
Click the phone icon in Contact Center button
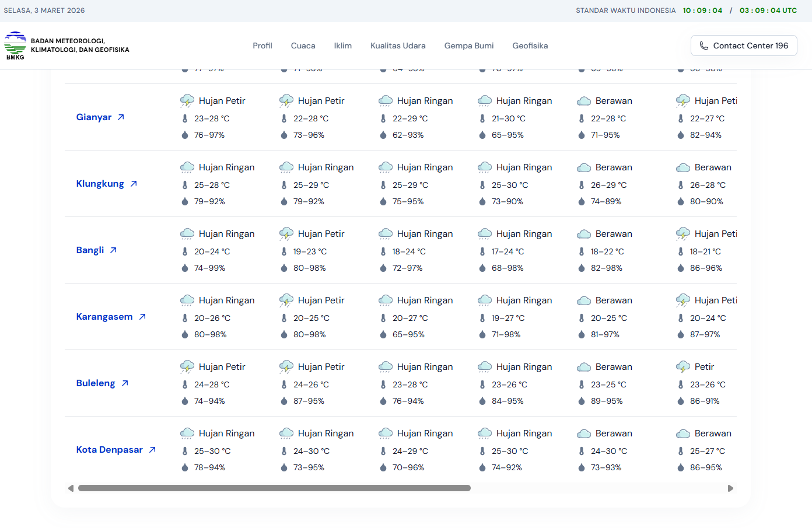(704, 46)
